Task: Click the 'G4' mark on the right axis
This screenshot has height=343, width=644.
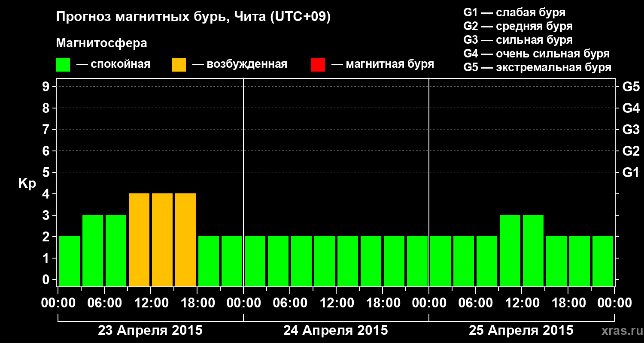Action: [631, 108]
